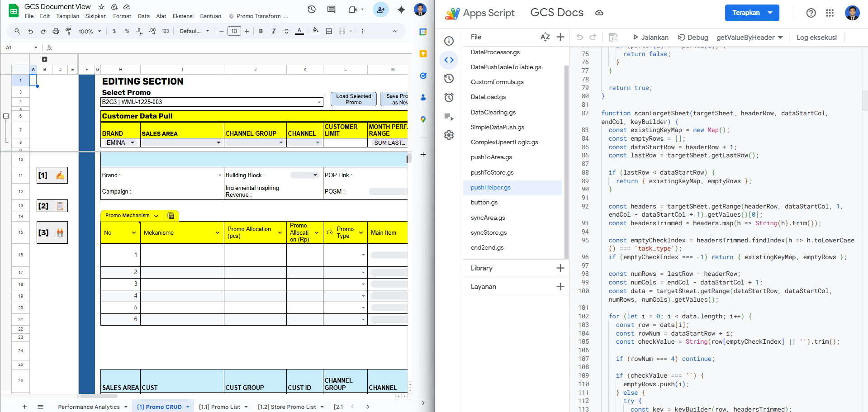Click the Gemini sparkle icon

coord(401,9)
